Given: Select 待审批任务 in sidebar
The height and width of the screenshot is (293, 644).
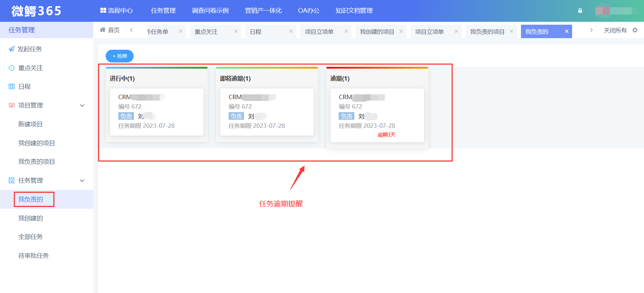Looking at the screenshot, I should point(33,256).
